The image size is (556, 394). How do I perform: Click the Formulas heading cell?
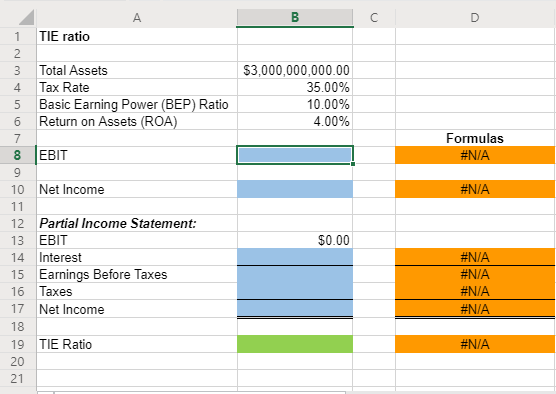[475, 138]
